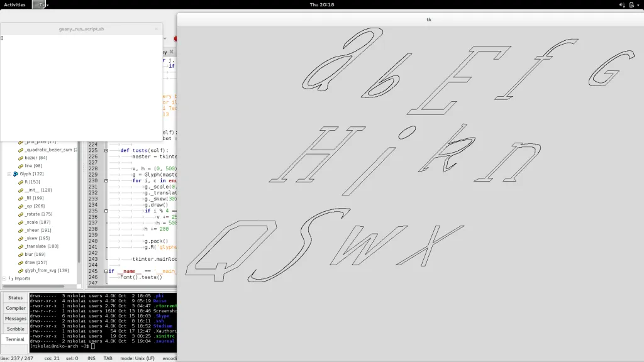Click the terminal prompt input line
The width and height of the screenshot is (644, 362).
[x=103, y=346]
